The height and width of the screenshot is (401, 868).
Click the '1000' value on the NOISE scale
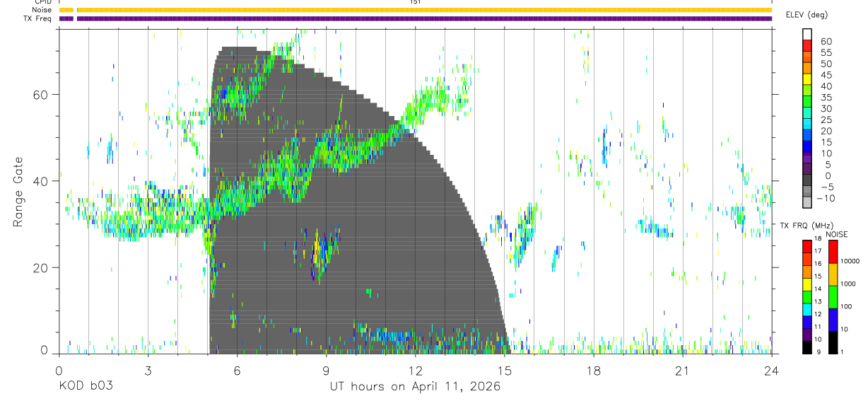pos(848,284)
